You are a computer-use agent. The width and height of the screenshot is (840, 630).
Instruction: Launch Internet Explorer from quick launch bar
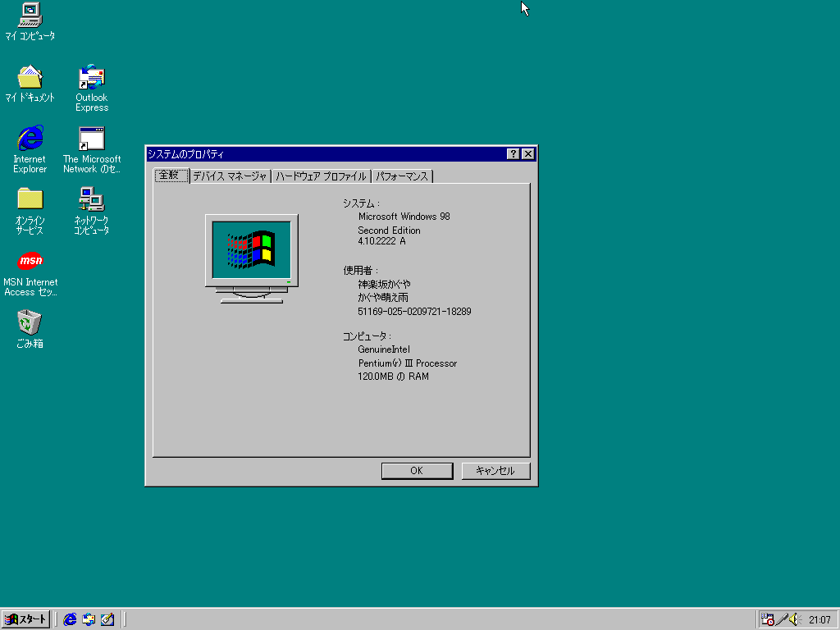point(71,619)
